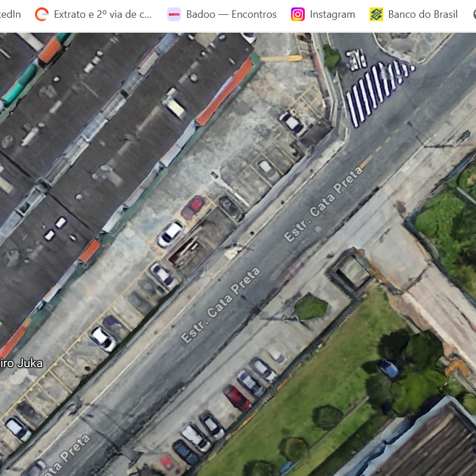Open the Banco do Brasil bookmark
Viewport: 476px width, 476px height.
(x=413, y=14)
